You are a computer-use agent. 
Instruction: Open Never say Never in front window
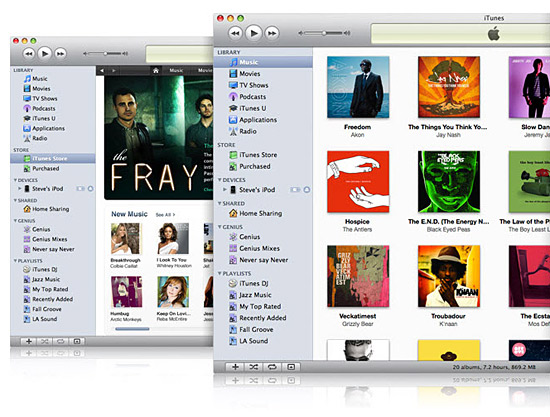pyautogui.click(x=263, y=260)
